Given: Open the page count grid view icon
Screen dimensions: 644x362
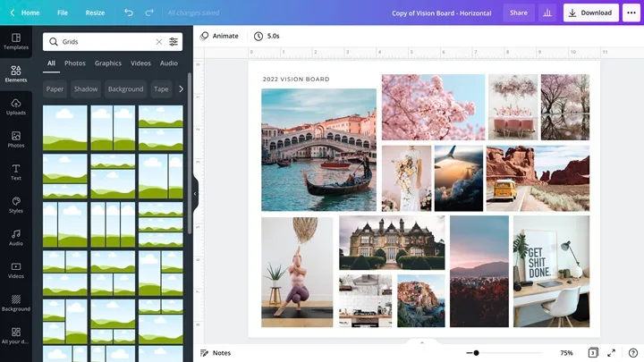Looking at the screenshot, I should pos(593,352).
